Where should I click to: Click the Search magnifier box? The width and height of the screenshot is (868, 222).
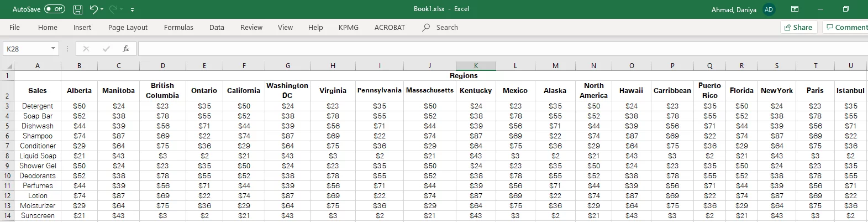point(440,27)
